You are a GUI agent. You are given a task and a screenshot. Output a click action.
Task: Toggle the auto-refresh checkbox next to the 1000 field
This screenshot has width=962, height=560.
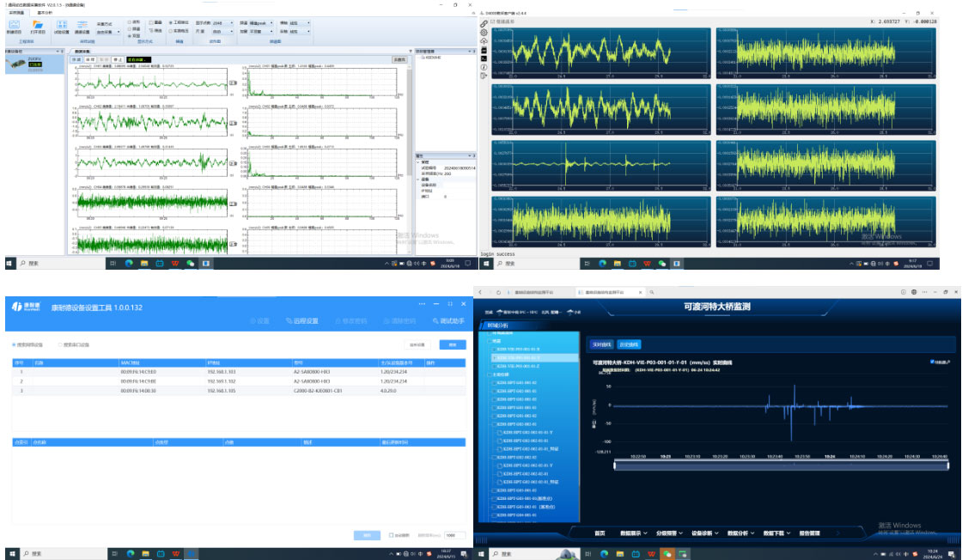click(x=392, y=535)
